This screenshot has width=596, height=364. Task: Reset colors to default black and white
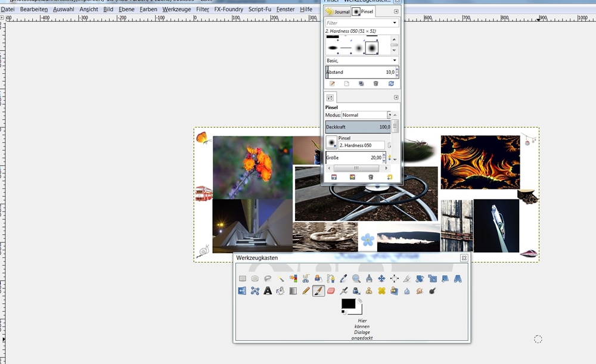click(343, 312)
